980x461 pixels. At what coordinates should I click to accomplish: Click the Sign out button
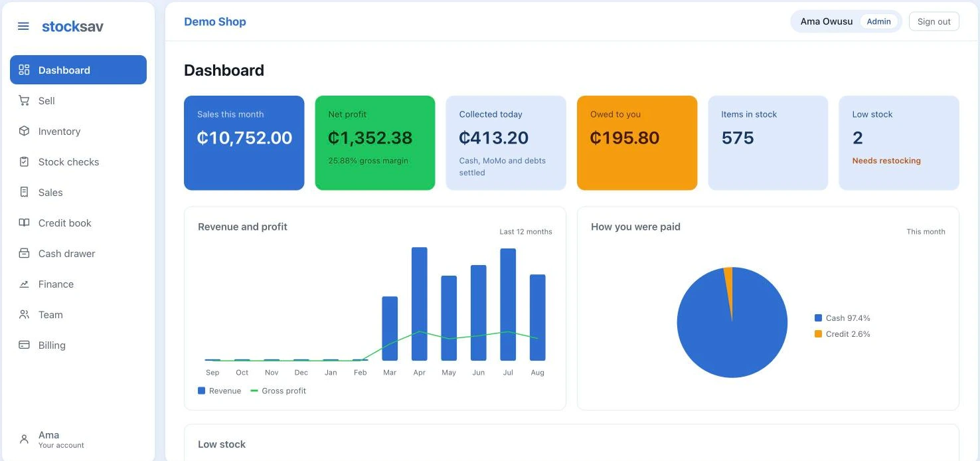(934, 21)
